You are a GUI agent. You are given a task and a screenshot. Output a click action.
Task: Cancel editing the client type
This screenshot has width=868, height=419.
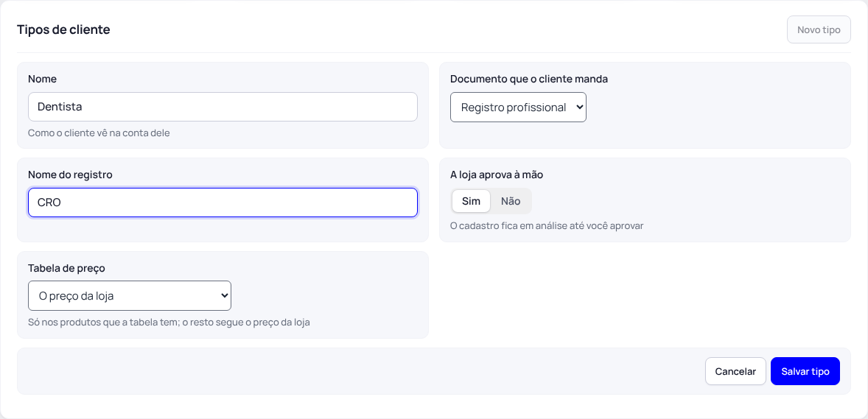735,371
